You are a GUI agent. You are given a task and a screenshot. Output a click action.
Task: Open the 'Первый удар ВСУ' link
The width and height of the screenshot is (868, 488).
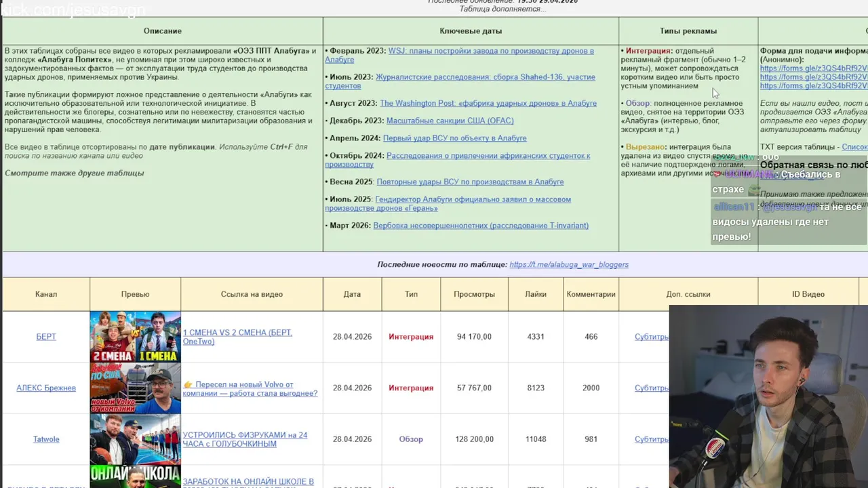click(x=454, y=138)
